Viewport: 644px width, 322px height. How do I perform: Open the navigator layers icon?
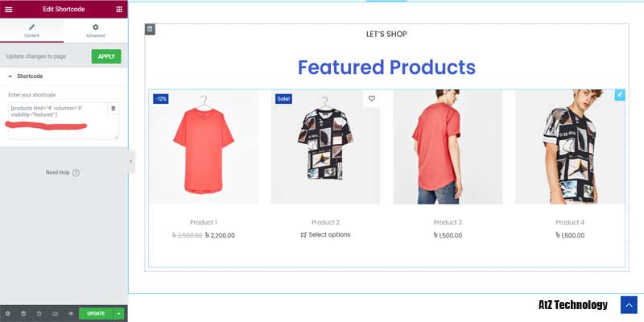[x=23, y=313]
